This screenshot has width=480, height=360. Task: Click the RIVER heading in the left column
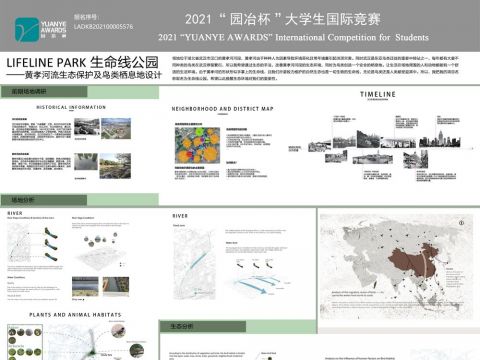(15, 213)
